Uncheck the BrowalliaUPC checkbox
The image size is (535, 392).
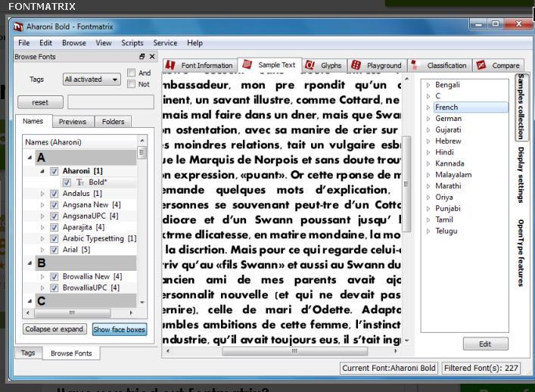coord(54,288)
